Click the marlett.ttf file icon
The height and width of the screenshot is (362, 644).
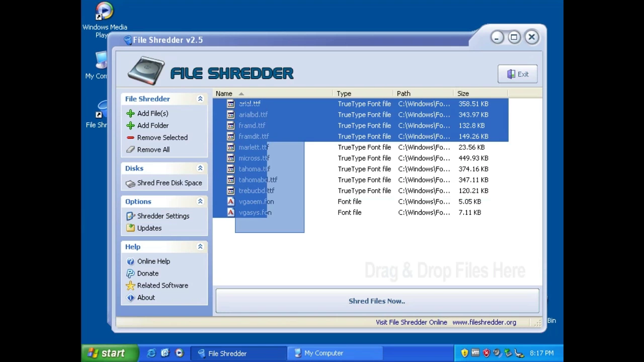coord(230,147)
